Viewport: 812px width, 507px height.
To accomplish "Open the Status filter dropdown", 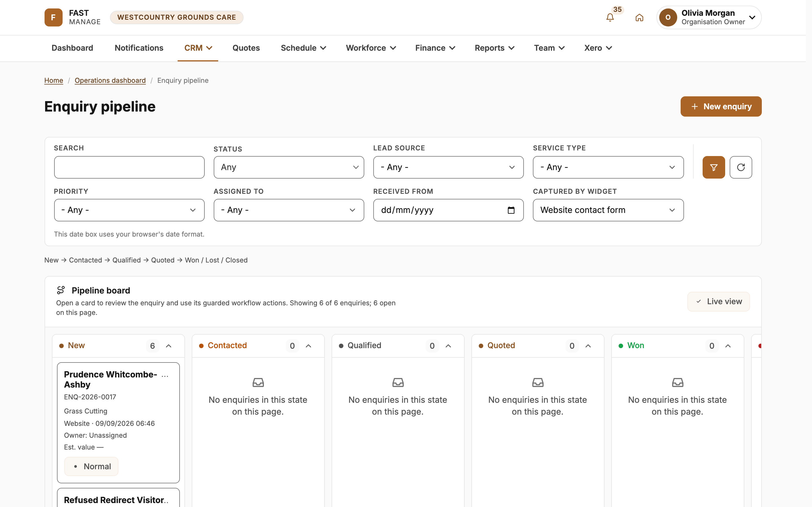I will point(288,167).
